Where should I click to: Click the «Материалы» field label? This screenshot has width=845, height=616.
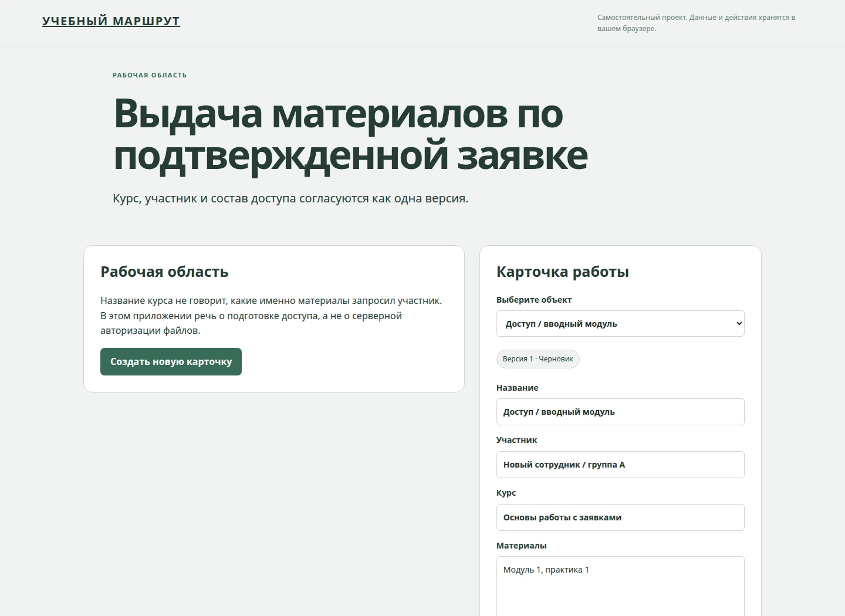coord(522,546)
